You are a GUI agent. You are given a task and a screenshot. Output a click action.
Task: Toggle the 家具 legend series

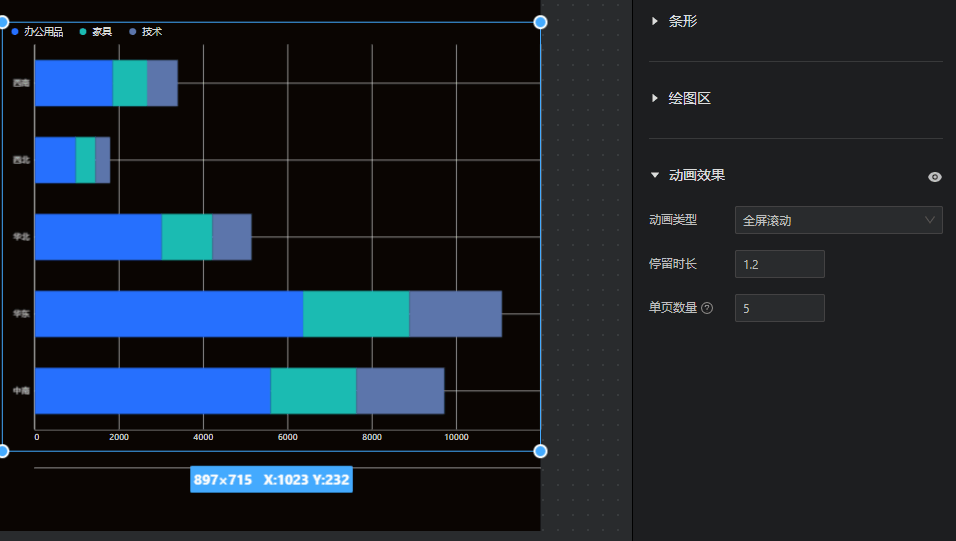pos(95,32)
